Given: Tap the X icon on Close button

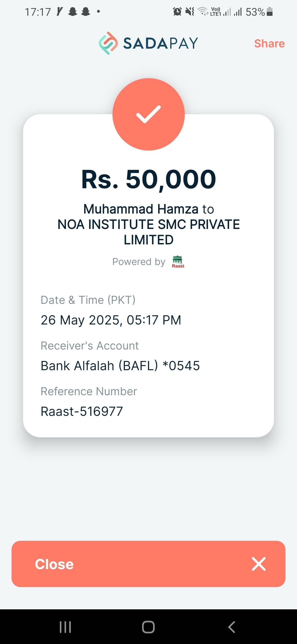Looking at the screenshot, I should pos(259,564).
